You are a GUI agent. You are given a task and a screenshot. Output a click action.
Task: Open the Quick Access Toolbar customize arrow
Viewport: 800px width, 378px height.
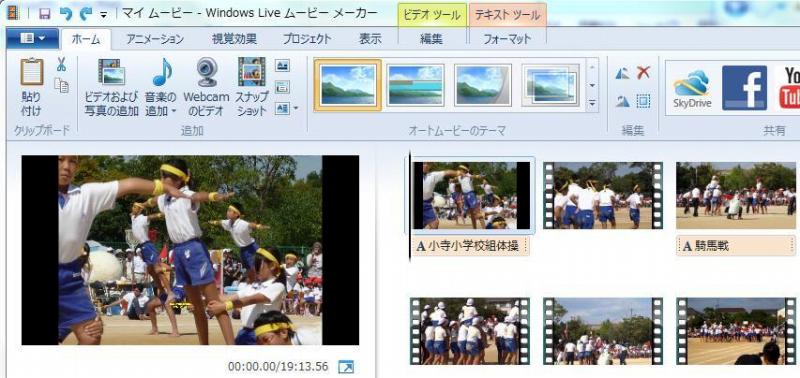[104, 14]
